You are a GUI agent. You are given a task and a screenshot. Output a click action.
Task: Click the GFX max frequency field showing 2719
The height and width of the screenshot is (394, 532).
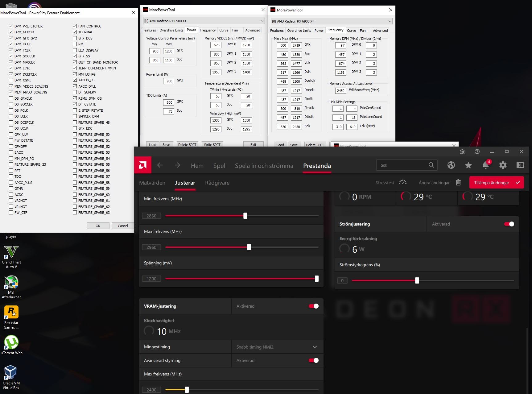296,45
